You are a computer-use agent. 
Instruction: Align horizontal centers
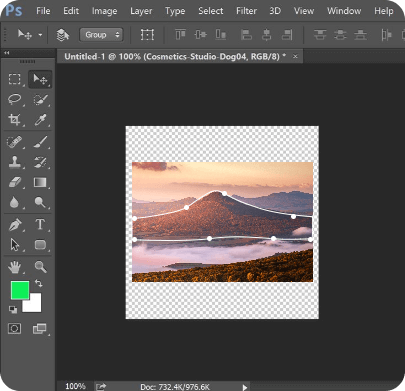pyautogui.click(x=266, y=35)
